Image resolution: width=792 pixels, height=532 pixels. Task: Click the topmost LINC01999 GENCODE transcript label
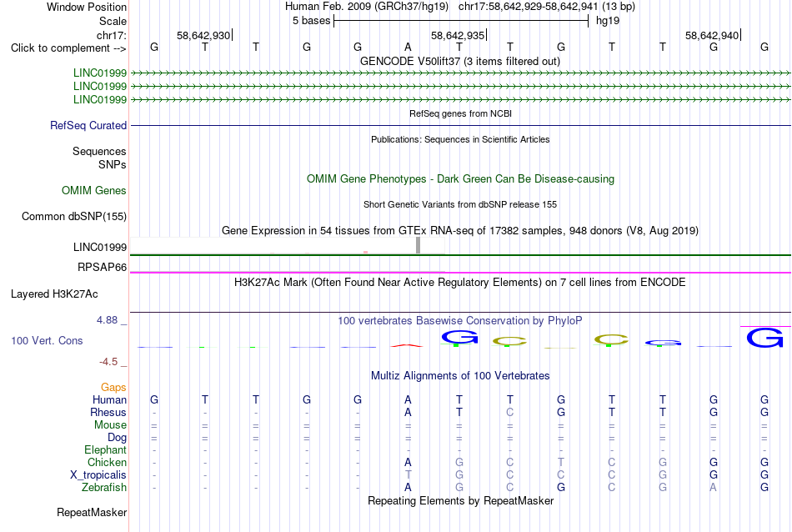100,73
